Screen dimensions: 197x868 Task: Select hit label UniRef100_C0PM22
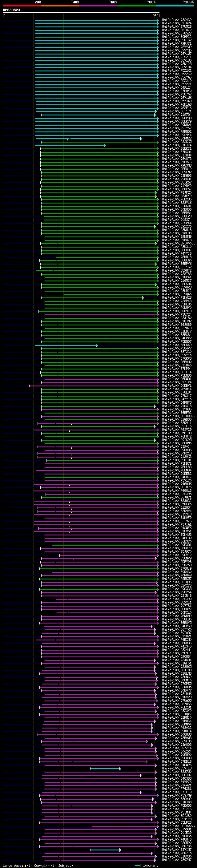(177, 139)
